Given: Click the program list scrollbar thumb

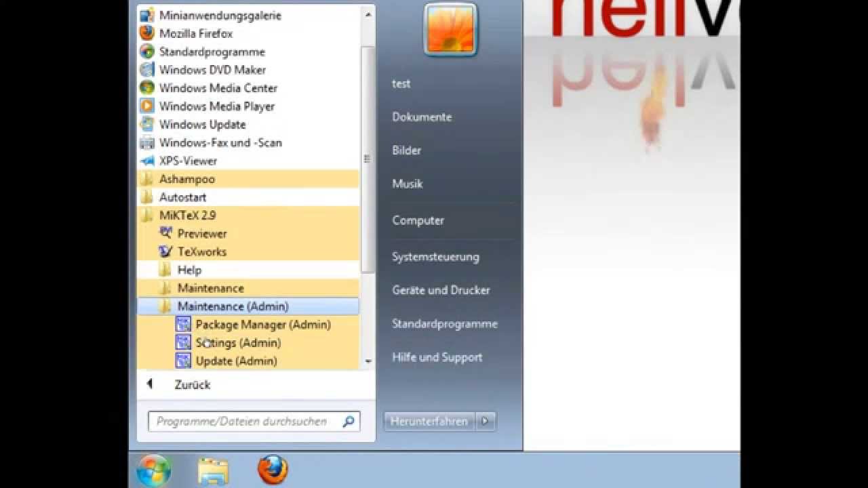Looking at the screenshot, I should pos(368,159).
